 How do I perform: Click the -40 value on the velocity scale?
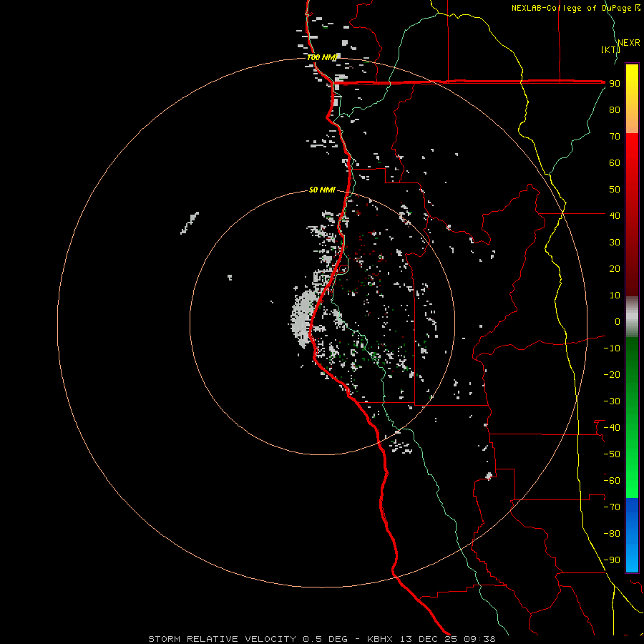point(612,428)
